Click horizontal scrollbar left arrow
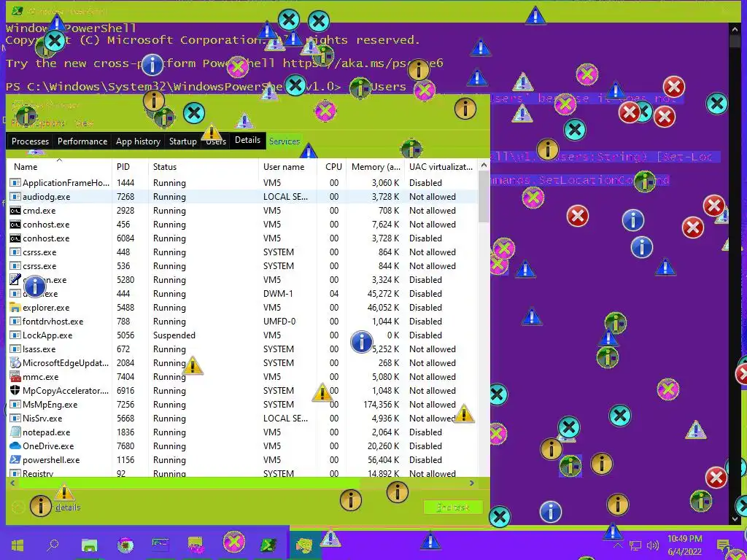The height and width of the screenshot is (560, 747). (13, 483)
